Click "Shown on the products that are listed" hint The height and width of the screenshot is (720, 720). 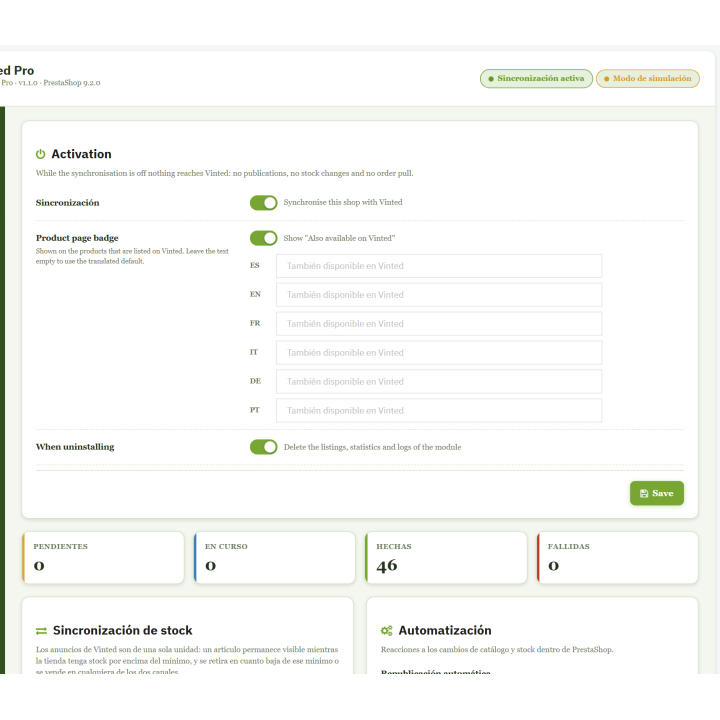(132, 256)
